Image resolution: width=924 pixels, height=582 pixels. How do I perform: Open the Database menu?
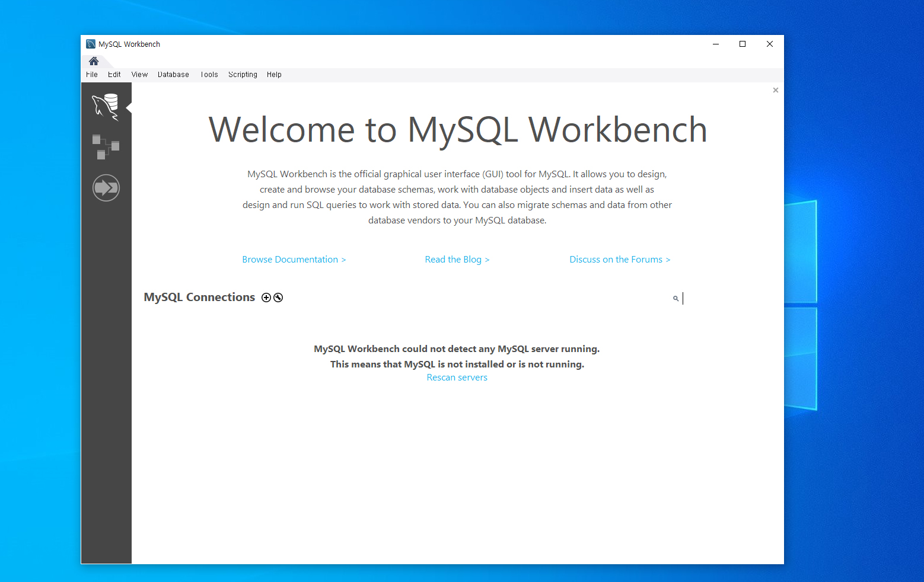point(173,75)
